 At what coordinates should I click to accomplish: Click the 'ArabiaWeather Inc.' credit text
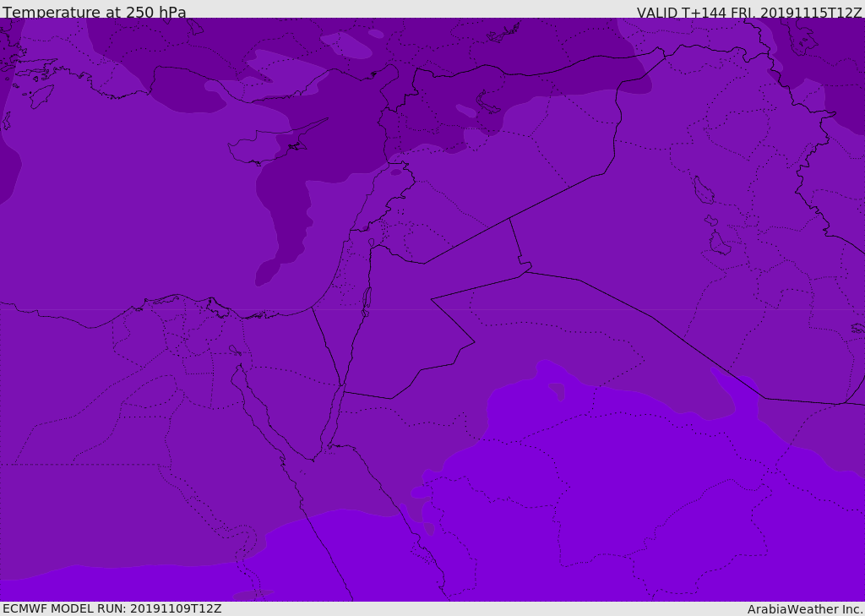click(805, 609)
